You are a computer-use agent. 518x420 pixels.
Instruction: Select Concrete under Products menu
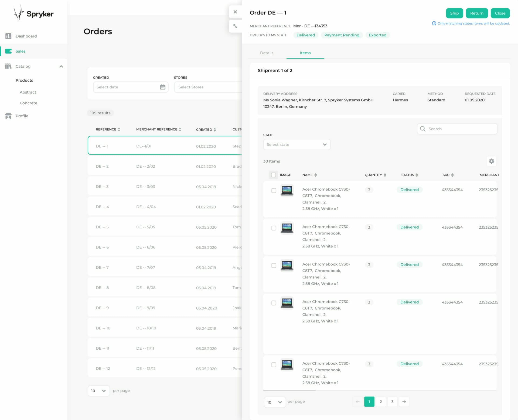pyautogui.click(x=28, y=103)
